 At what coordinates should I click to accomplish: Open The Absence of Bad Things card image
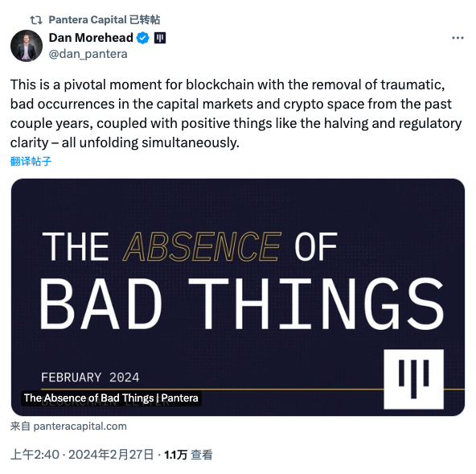pyautogui.click(x=238, y=297)
